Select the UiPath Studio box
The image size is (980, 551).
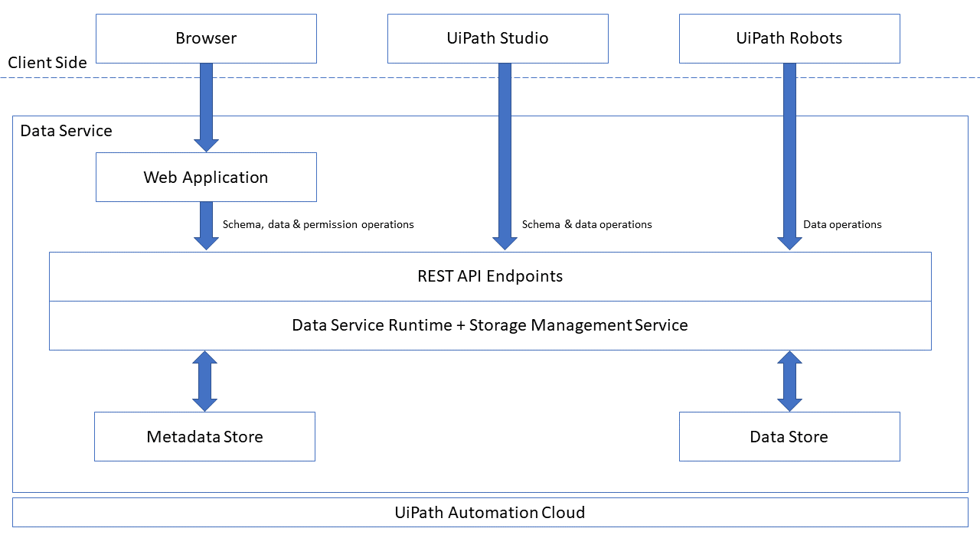click(x=498, y=38)
